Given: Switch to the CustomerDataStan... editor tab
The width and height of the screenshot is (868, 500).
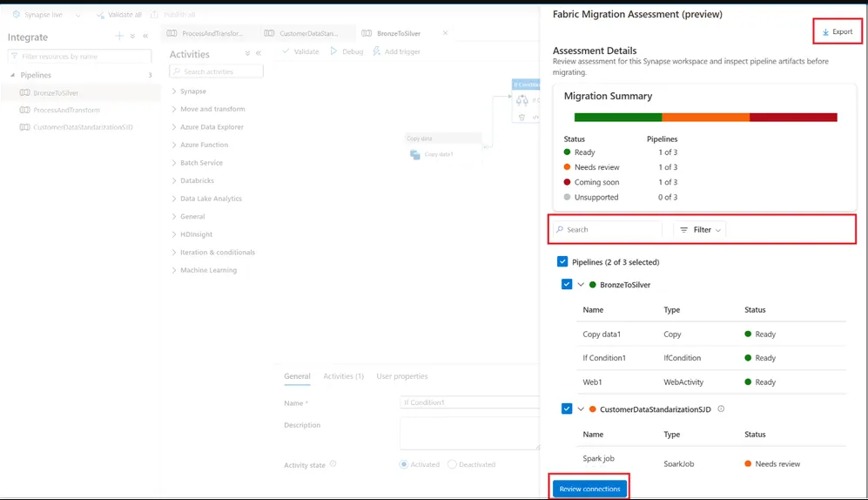Looking at the screenshot, I should [x=308, y=33].
